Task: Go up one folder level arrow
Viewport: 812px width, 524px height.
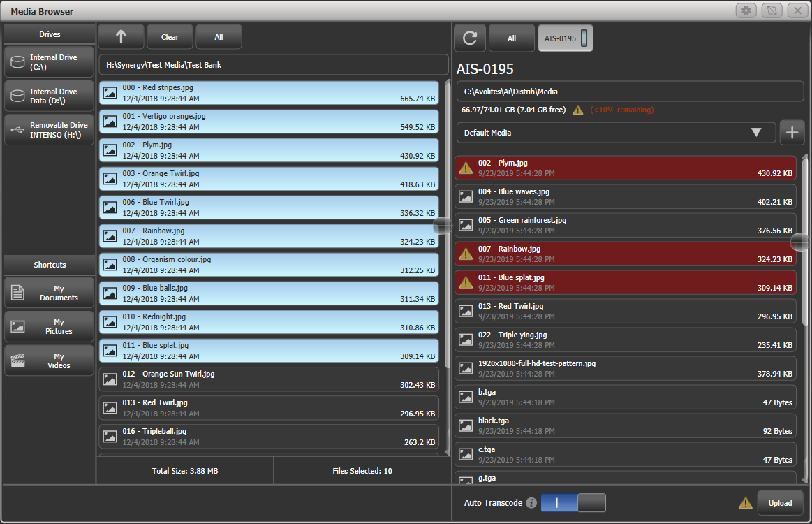Action: pyautogui.click(x=121, y=37)
